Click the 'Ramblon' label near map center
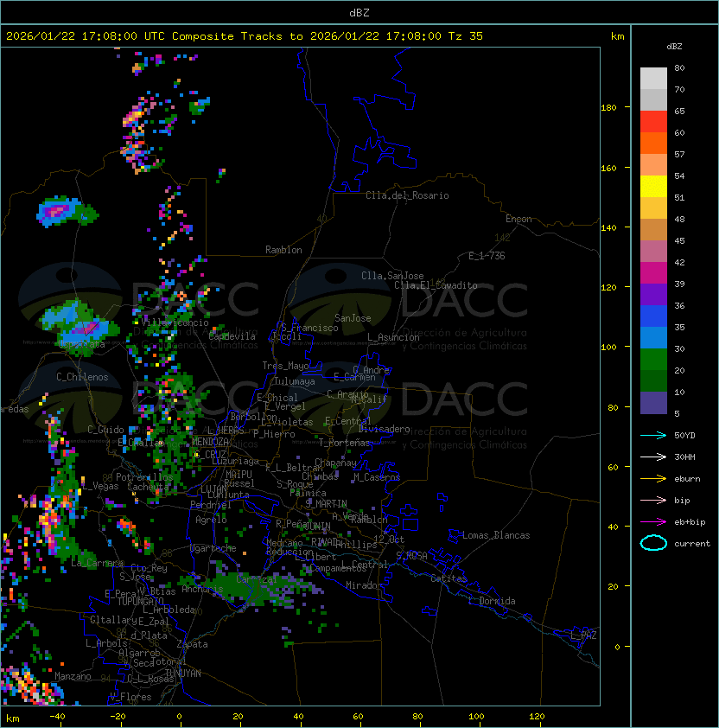This screenshot has width=719, height=728. click(x=283, y=250)
